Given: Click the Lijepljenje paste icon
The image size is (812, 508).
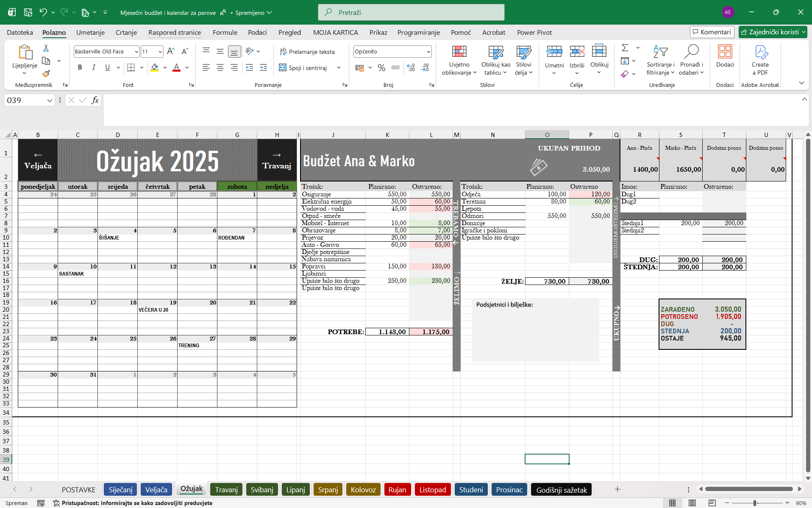Looking at the screenshot, I should point(25,52).
